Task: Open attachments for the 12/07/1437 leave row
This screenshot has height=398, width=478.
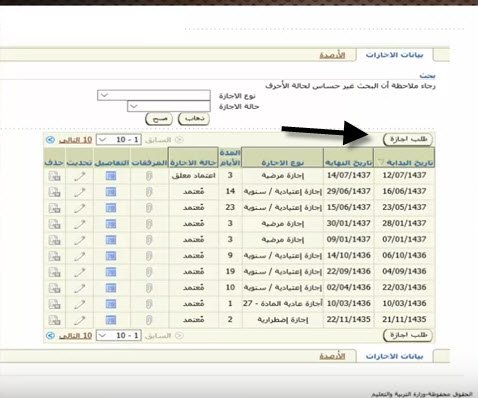Action: (x=149, y=176)
